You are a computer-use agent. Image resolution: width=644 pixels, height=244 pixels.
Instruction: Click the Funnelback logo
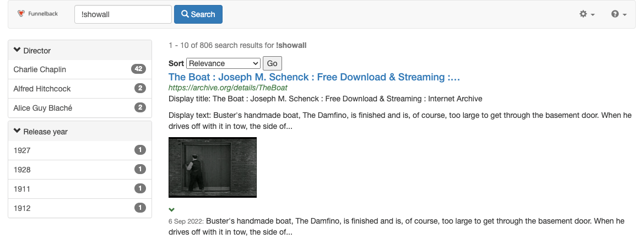click(x=38, y=14)
